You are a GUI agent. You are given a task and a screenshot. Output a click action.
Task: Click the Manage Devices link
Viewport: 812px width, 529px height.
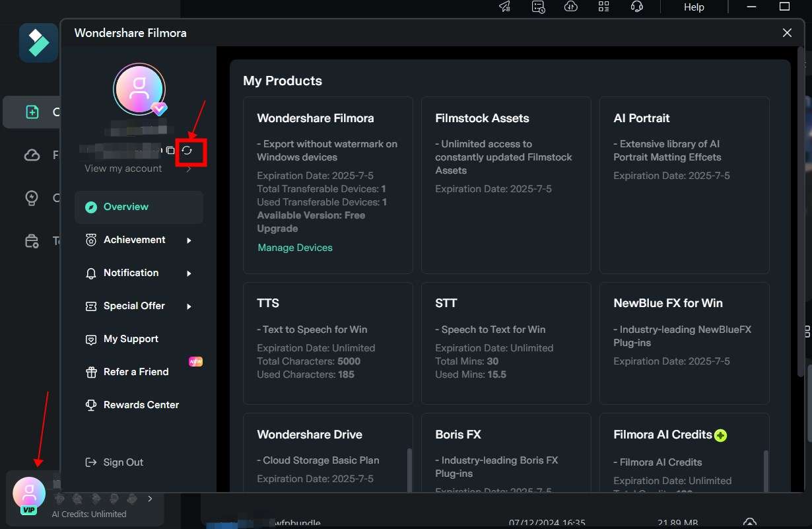(x=295, y=248)
